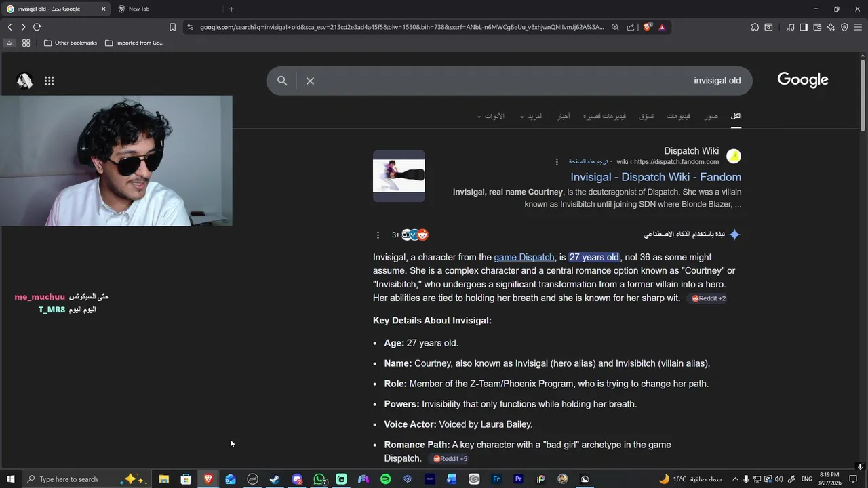Open Windows Start menu
The image size is (868, 488).
tap(10, 479)
